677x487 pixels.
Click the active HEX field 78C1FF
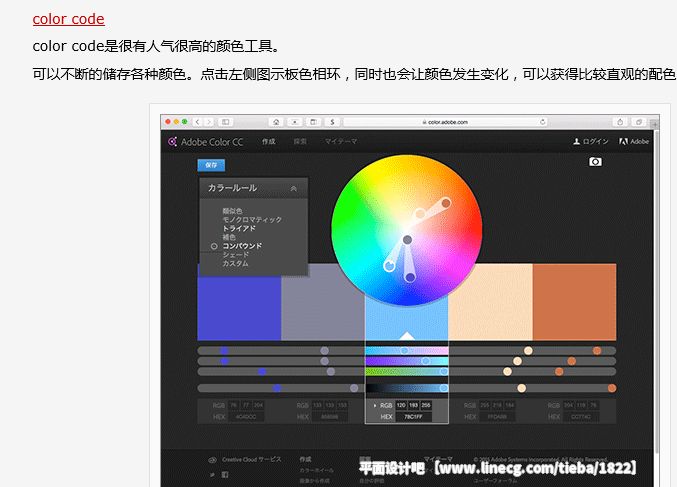point(414,417)
